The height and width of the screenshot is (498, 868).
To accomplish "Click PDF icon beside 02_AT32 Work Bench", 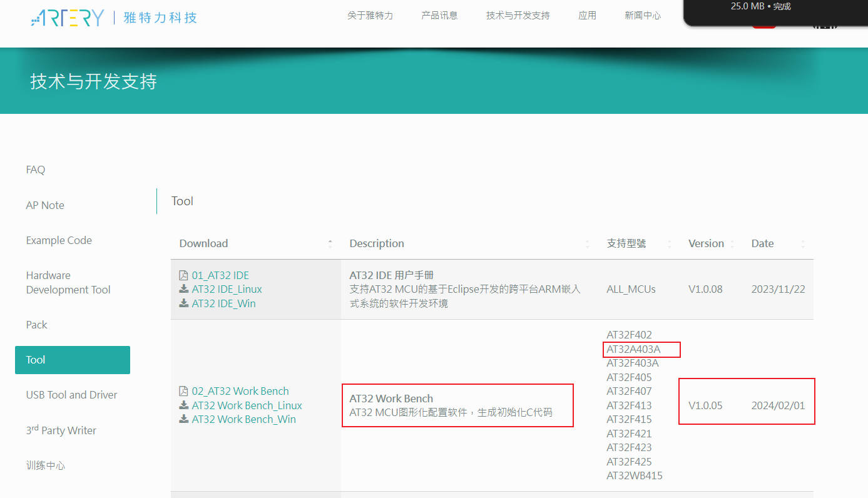I will point(183,391).
